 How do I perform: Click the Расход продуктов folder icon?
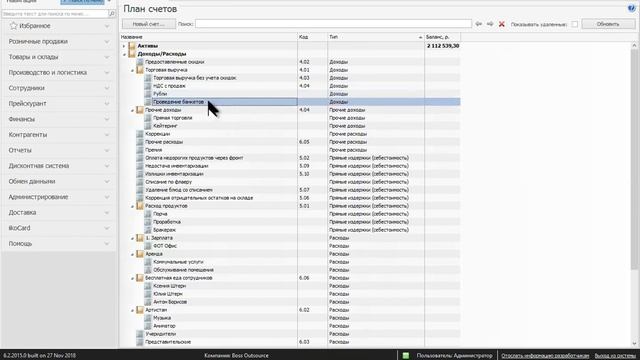coord(140,206)
